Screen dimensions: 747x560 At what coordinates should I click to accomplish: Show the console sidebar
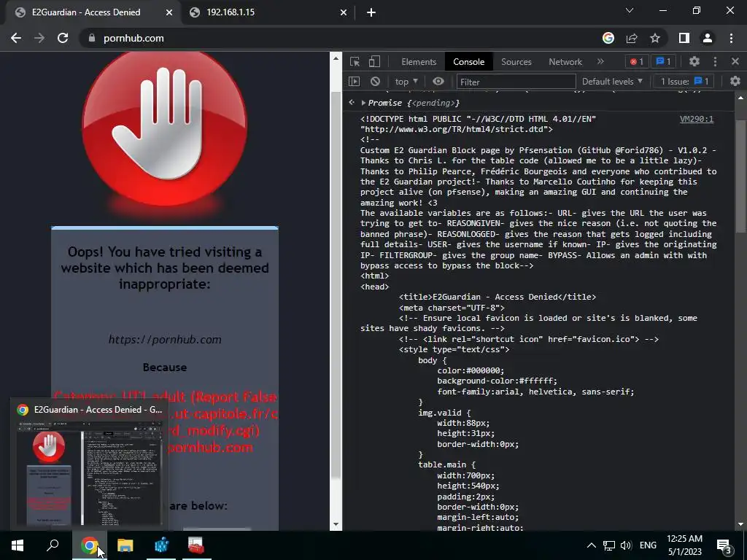tap(354, 82)
